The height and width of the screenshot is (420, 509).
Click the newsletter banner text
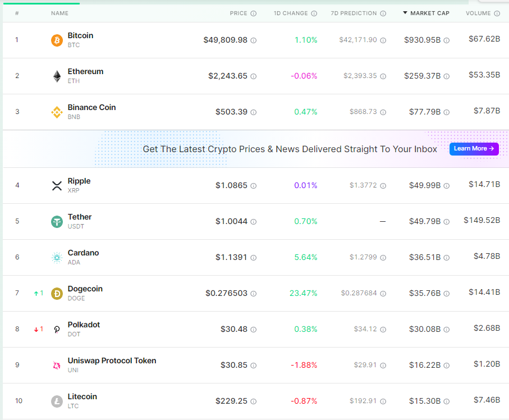point(290,149)
